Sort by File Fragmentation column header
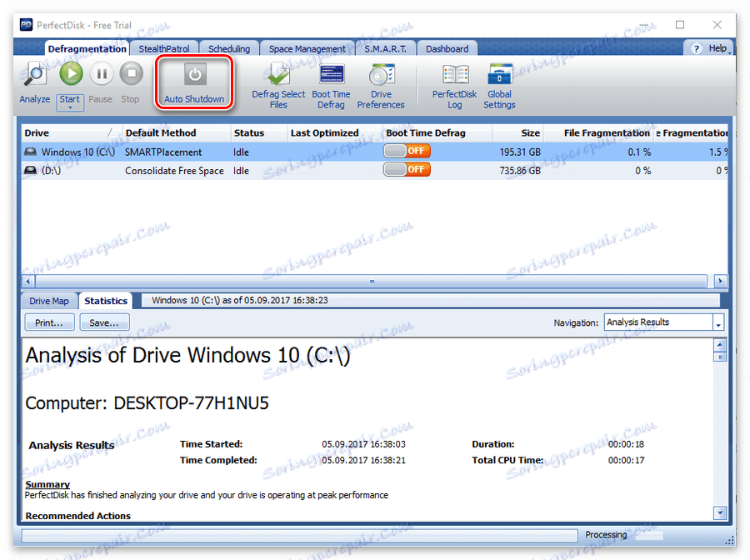The image size is (750, 560). point(599,133)
